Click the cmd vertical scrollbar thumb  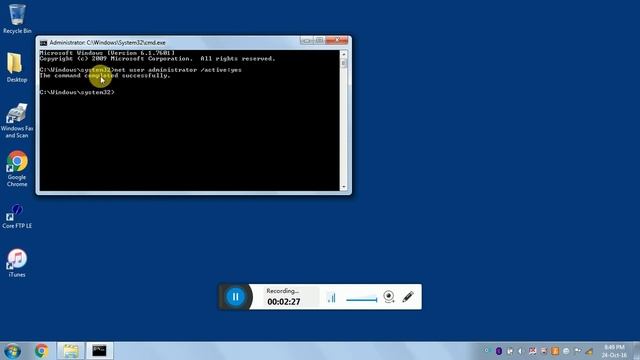tap(344, 64)
